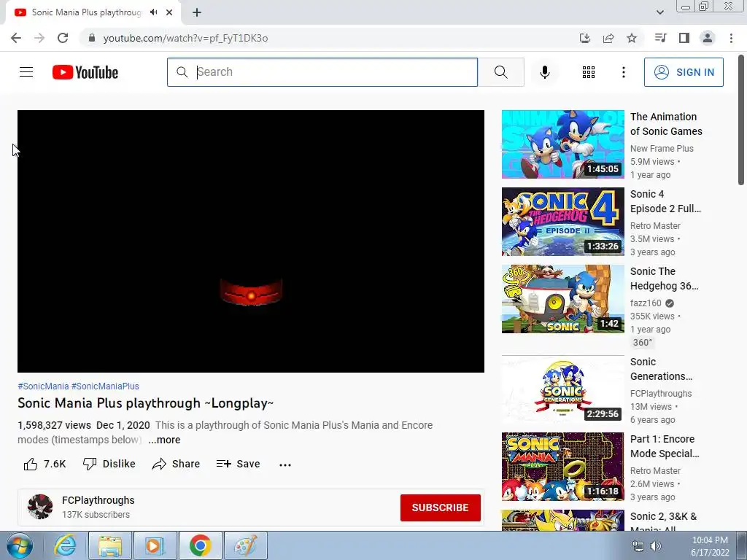
Task: Share this page icon in address bar
Action: [608, 38]
